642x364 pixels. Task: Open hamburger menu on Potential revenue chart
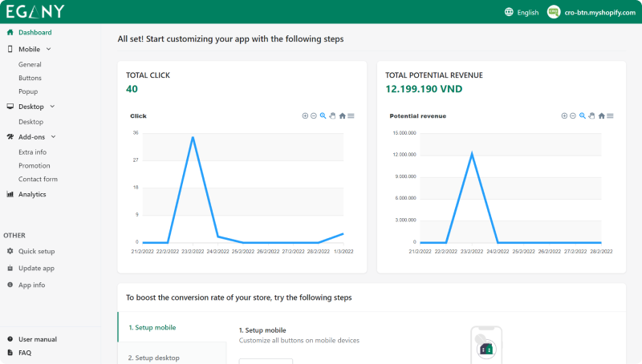tap(611, 116)
